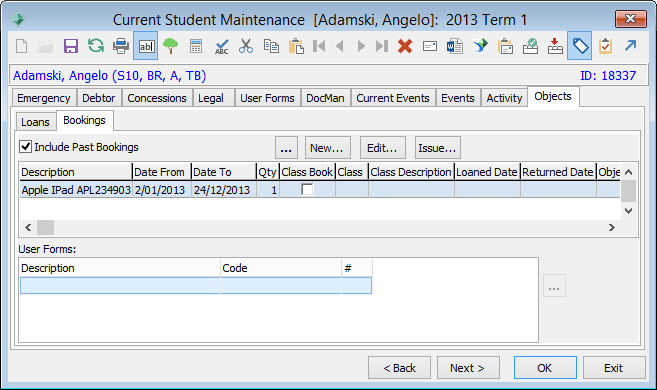
Task: Run the ABC spell check icon
Action: (x=221, y=46)
